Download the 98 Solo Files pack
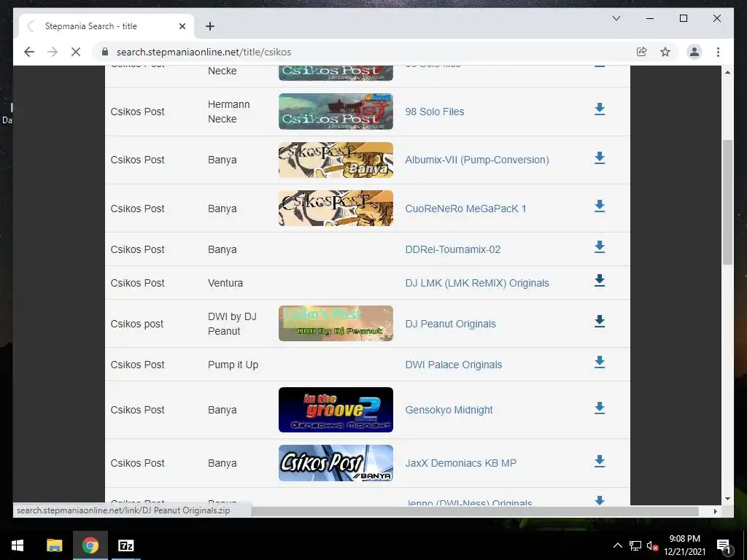The height and width of the screenshot is (560, 747). click(x=600, y=109)
